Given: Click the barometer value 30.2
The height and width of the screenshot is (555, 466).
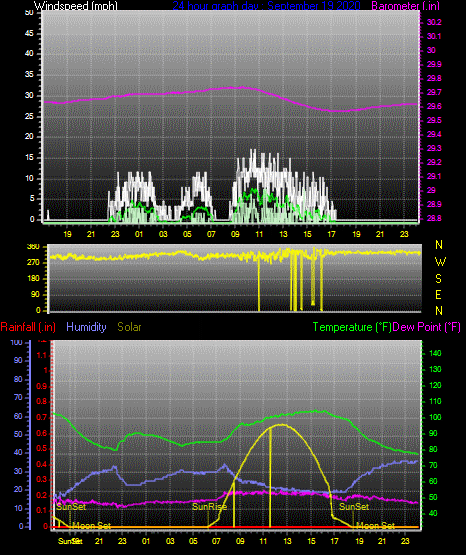Looking at the screenshot, I should click(x=434, y=22).
